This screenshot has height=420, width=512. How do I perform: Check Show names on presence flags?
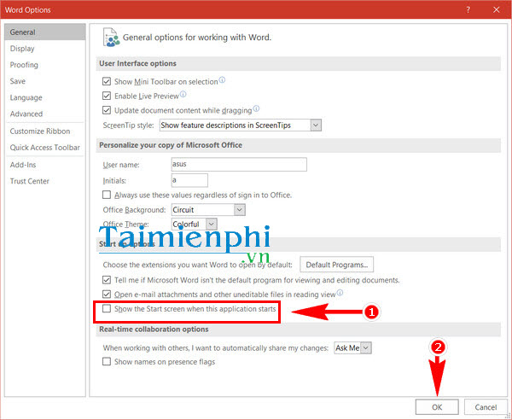[107, 362]
